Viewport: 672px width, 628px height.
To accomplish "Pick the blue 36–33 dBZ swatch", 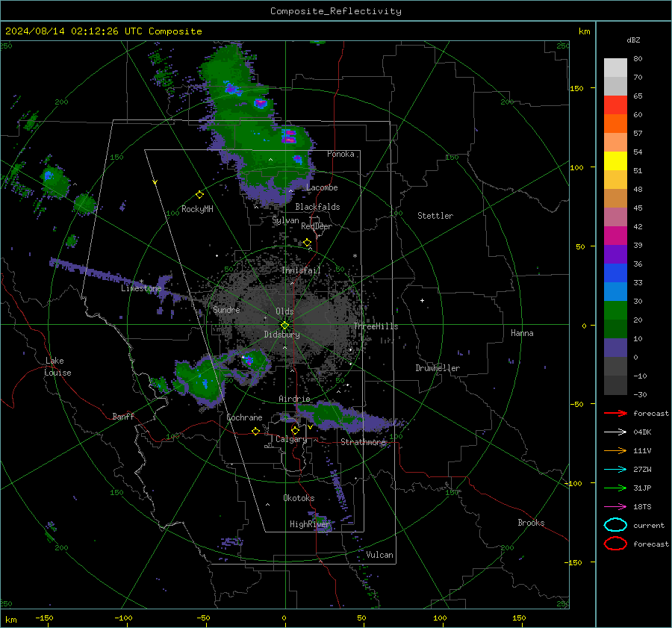I will coord(615,273).
